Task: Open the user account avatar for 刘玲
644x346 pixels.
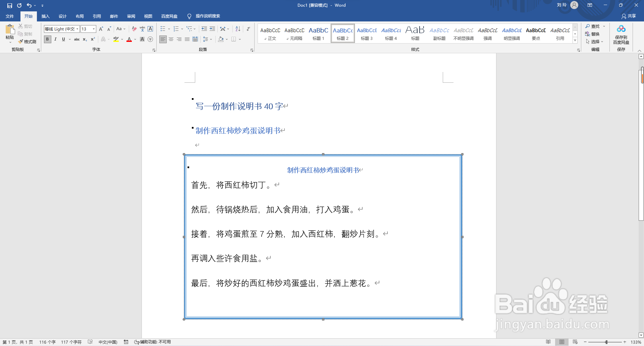Action: 574,5
